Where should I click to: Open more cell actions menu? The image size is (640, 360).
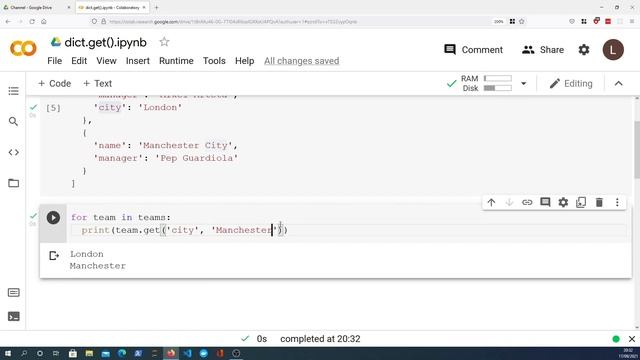pyautogui.click(x=617, y=202)
